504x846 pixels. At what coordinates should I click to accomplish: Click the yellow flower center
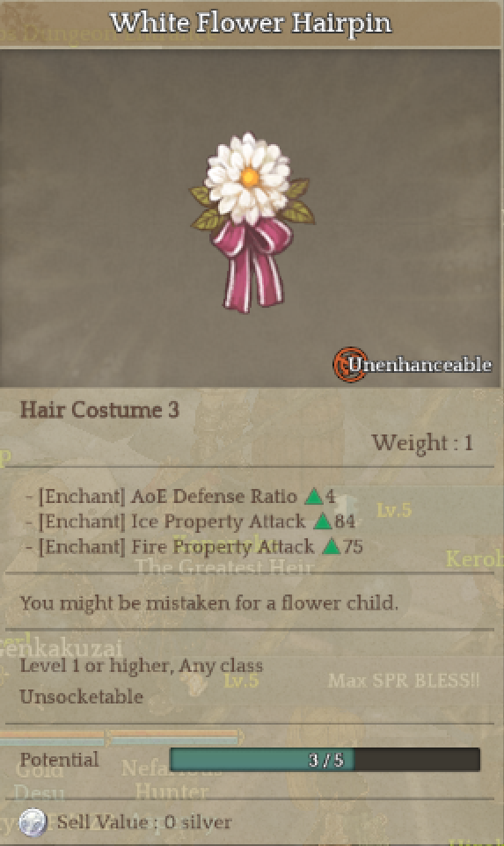coord(249,178)
